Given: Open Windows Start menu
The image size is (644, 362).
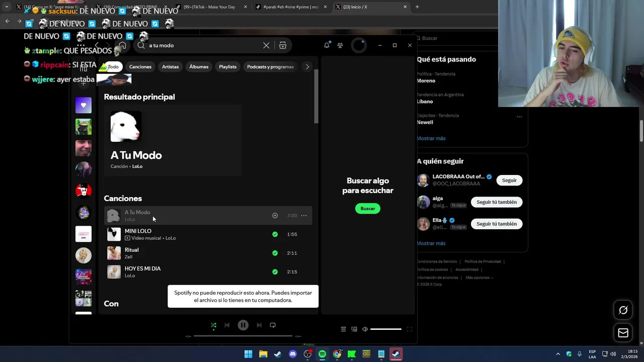Looking at the screenshot, I should [x=248, y=354].
